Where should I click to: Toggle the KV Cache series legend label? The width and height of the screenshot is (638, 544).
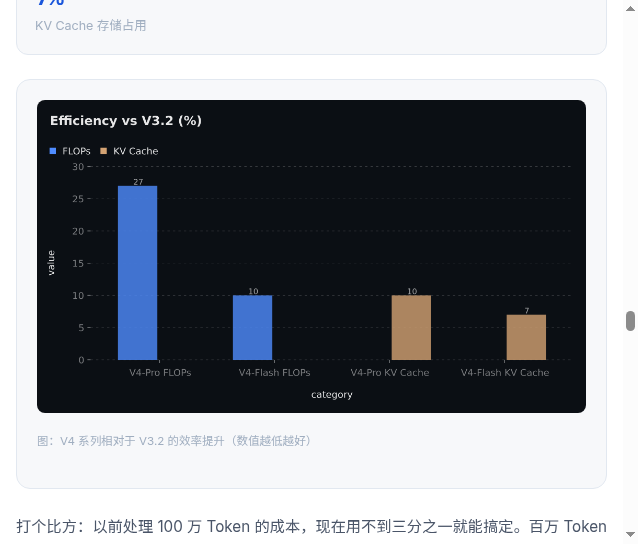(135, 151)
